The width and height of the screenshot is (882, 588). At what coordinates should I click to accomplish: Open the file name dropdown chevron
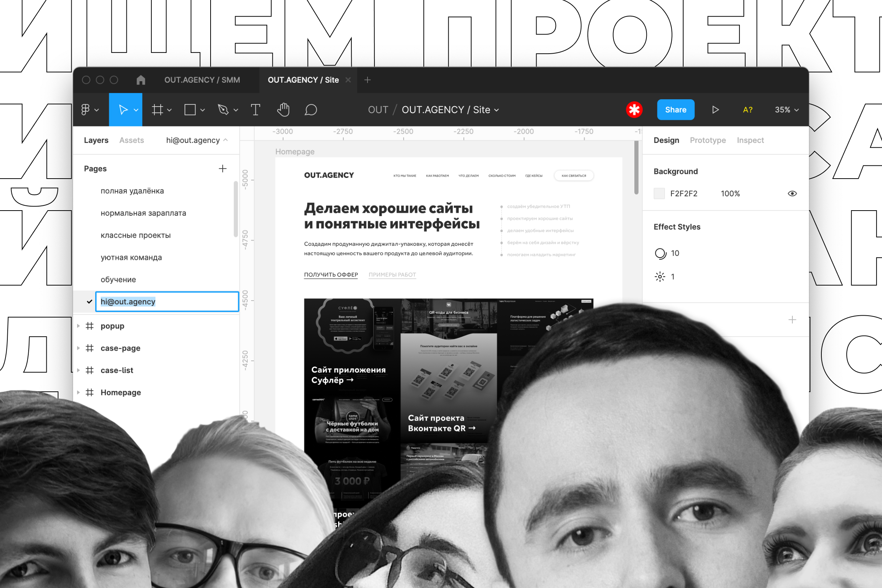pos(496,110)
